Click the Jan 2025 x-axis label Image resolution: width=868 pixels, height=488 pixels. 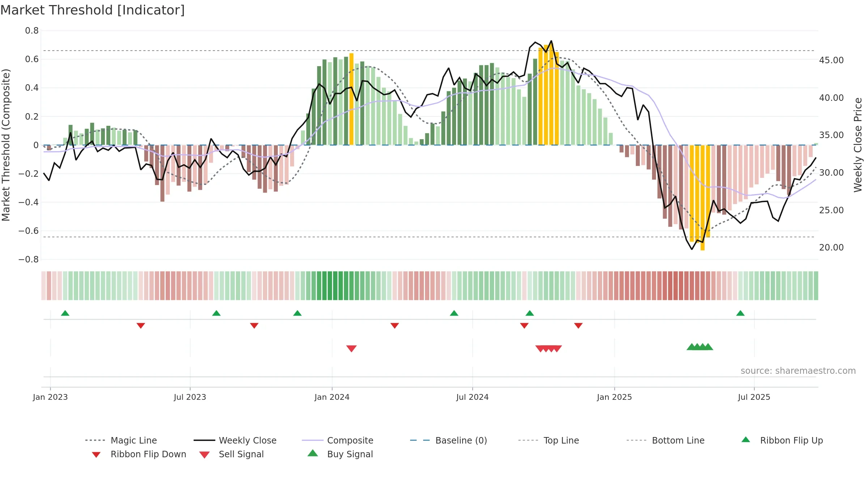coord(614,397)
